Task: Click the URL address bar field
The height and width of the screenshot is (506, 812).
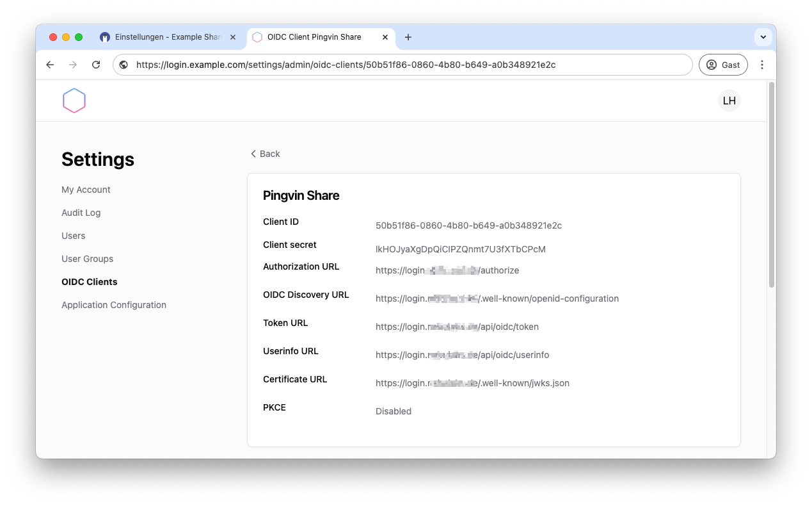Action: point(410,65)
